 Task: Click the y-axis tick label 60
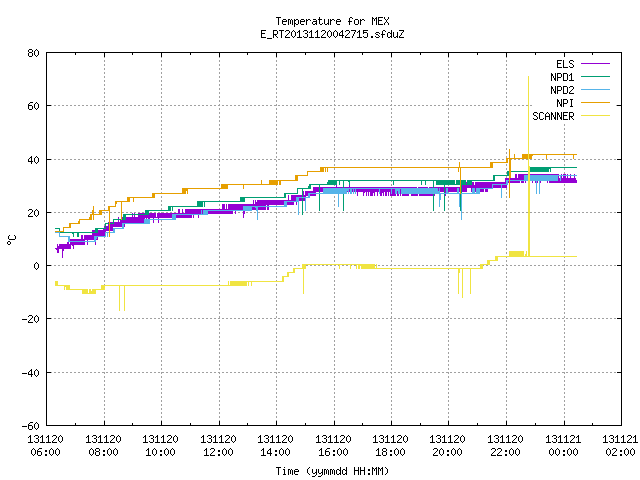pos(33,106)
